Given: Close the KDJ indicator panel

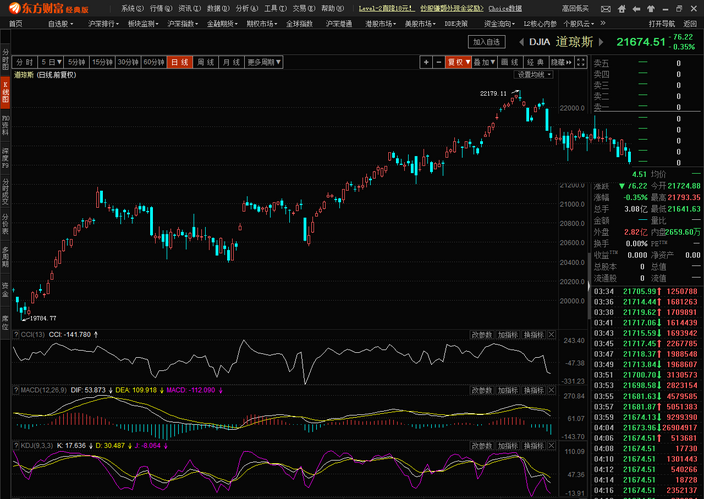Looking at the screenshot, I should click(551, 446).
